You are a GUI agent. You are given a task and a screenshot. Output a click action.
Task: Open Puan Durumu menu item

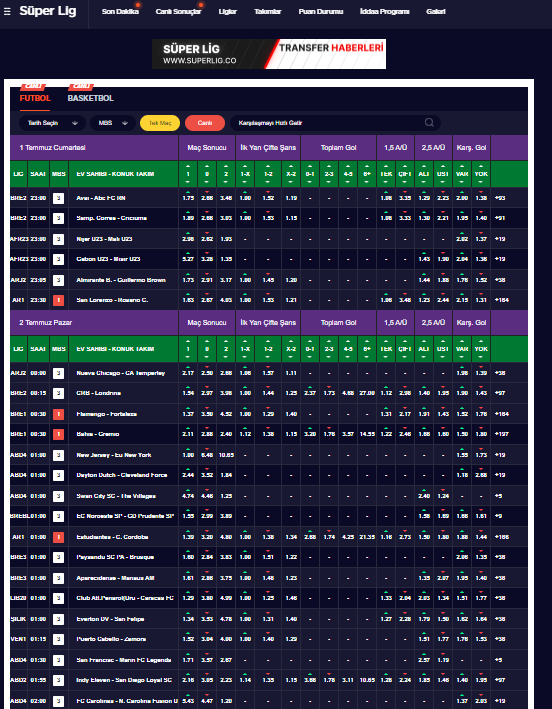pos(321,12)
